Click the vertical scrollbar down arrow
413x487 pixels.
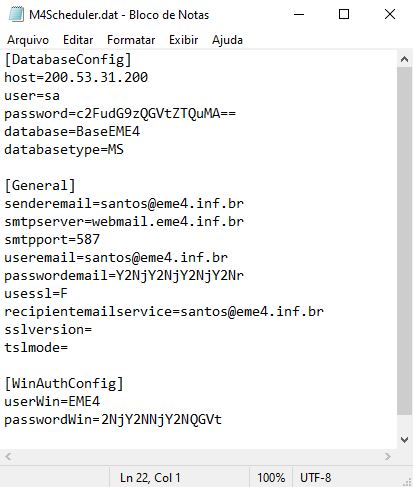click(x=405, y=440)
